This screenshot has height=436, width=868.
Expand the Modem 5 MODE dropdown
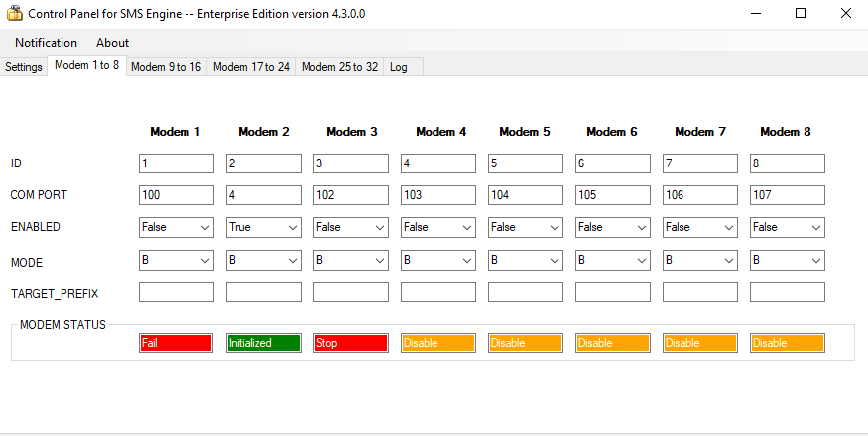coord(526,260)
